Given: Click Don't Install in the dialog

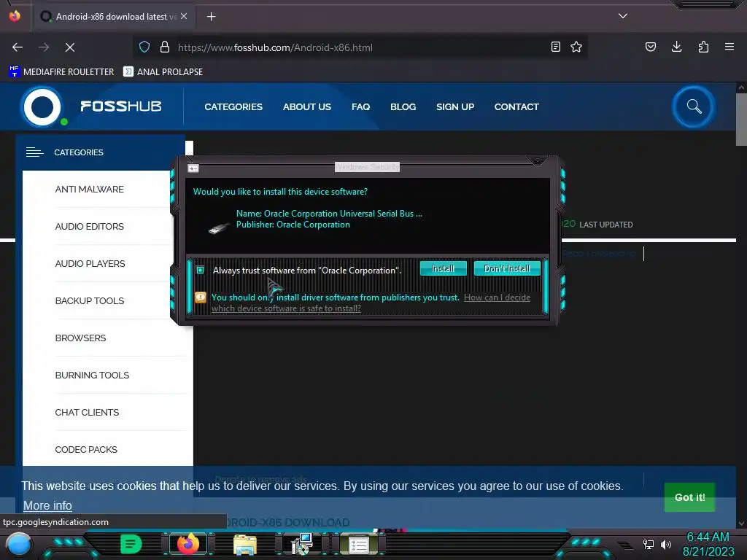Looking at the screenshot, I should tap(507, 268).
